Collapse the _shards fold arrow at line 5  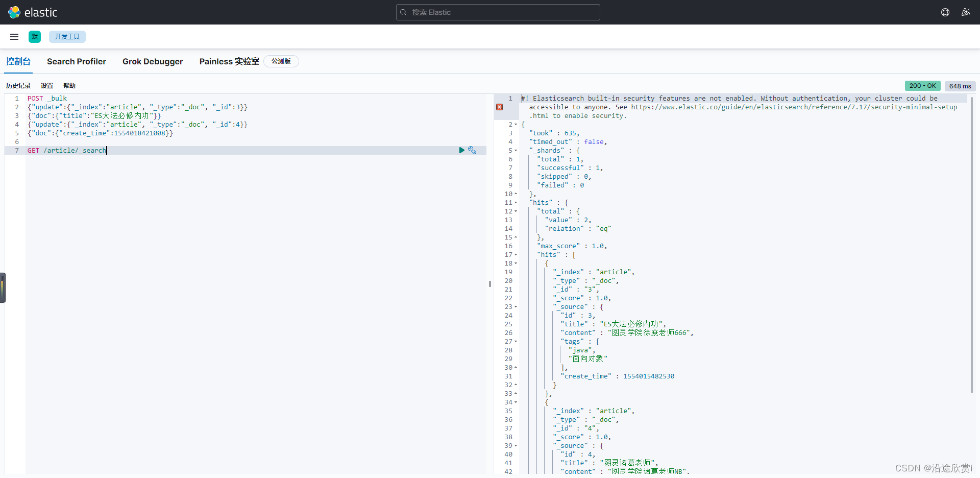pyautogui.click(x=516, y=151)
